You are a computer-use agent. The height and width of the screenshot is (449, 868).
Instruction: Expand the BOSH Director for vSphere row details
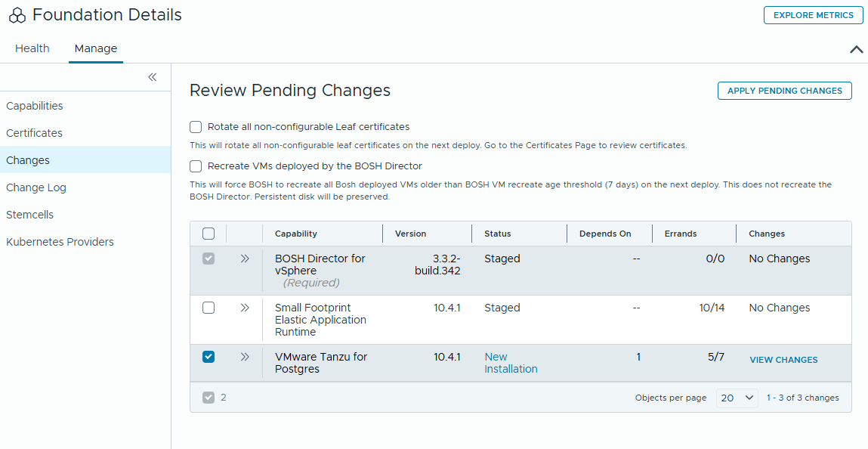[245, 259]
